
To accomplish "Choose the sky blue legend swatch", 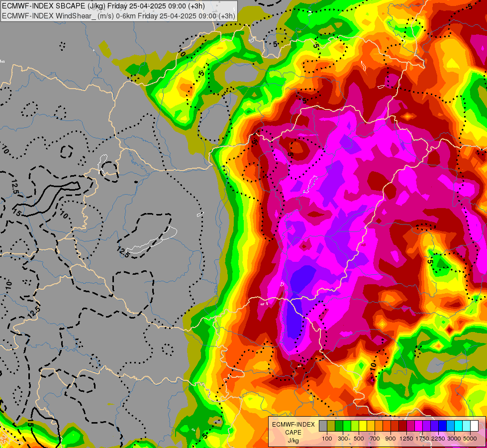I will (451, 426).
